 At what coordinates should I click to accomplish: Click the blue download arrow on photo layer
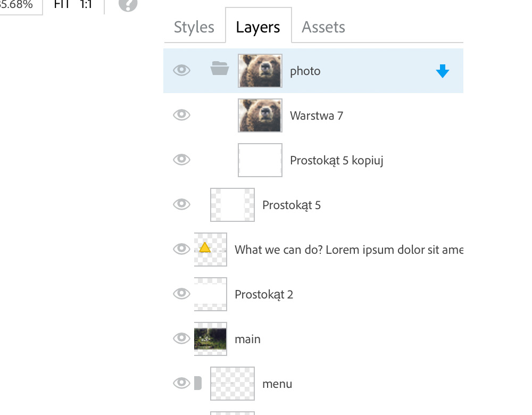pos(443,71)
